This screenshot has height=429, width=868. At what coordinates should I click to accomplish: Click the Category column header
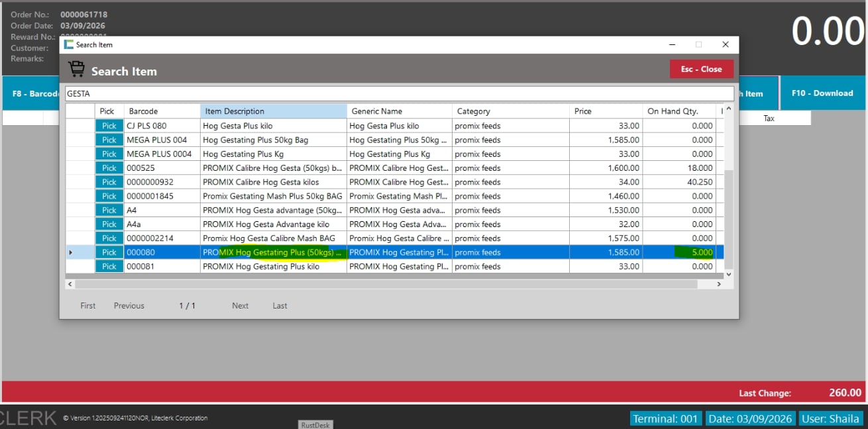coord(510,111)
